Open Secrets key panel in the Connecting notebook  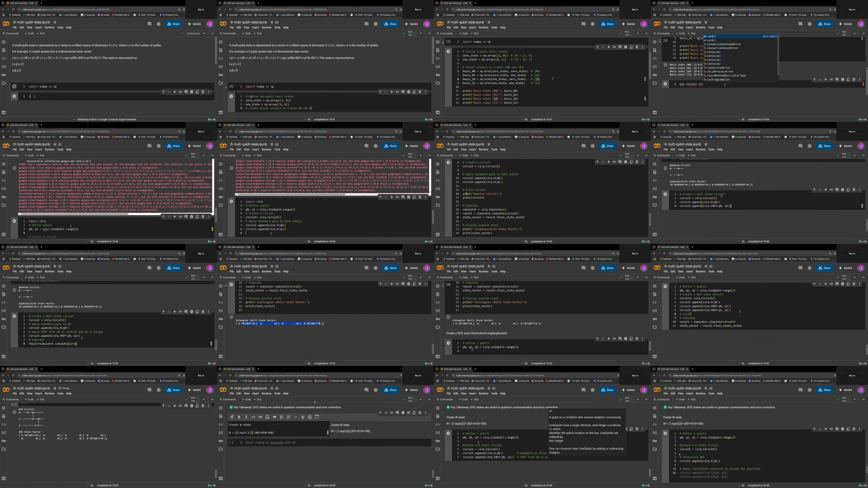click(4, 75)
